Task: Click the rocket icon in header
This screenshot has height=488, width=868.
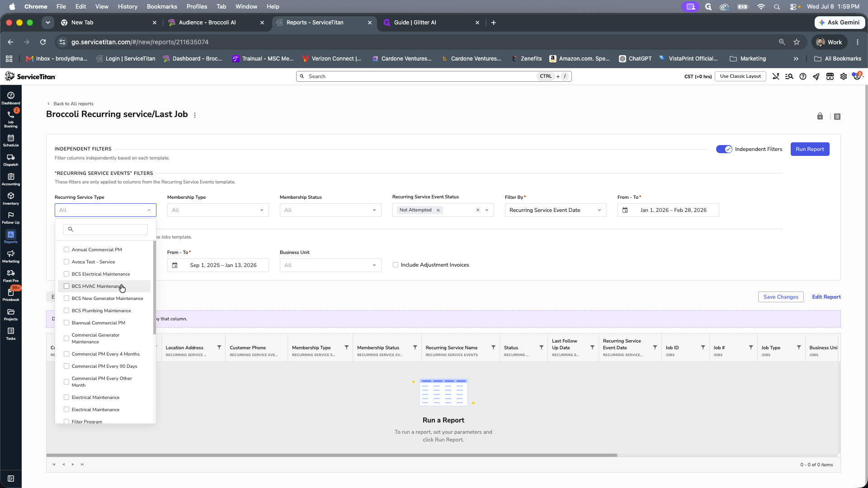Action: 816,76
